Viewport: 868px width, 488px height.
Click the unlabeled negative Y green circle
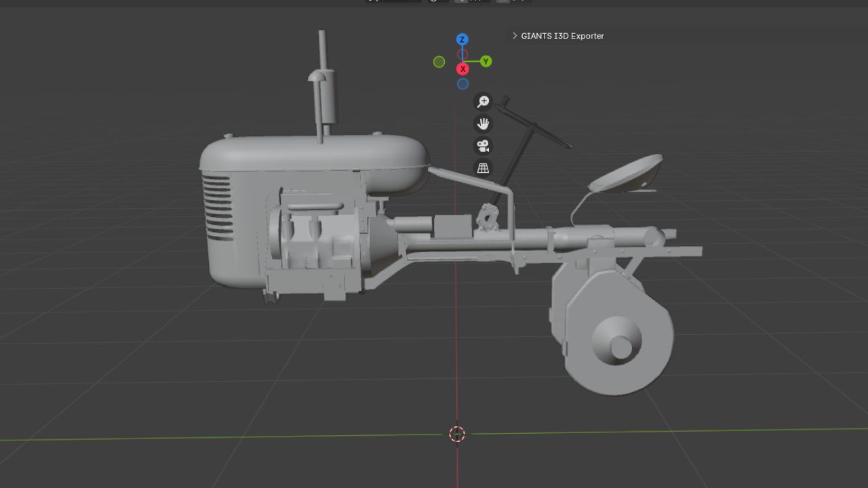point(439,62)
